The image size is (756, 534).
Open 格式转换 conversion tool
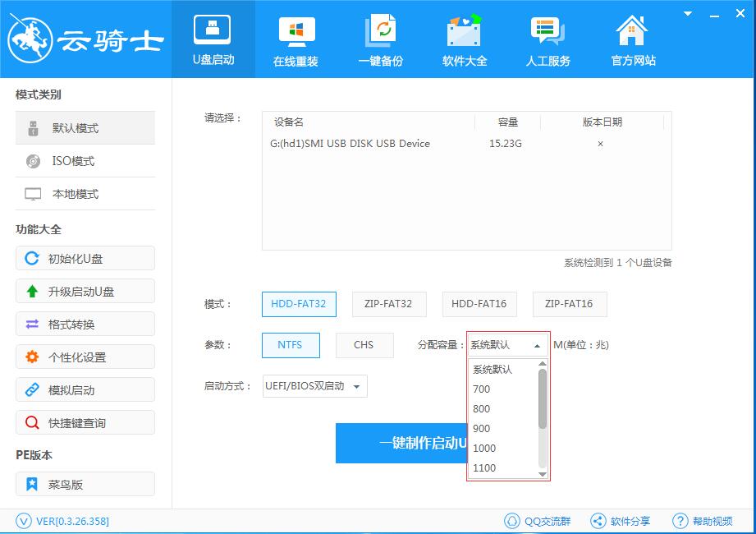pyautogui.click(x=85, y=325)
